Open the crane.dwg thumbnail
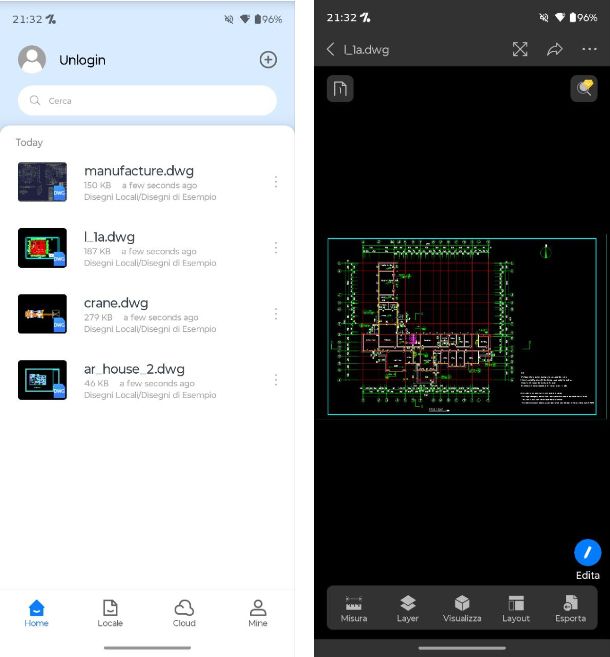This screenshot has width=610, height=657. click(42, 314)
